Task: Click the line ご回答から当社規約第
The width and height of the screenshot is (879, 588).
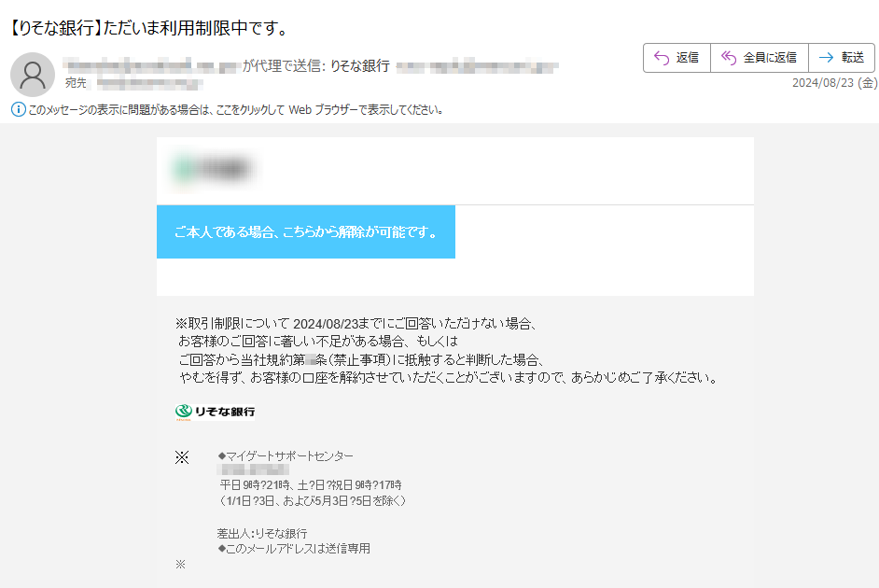Action: point(360,360)
